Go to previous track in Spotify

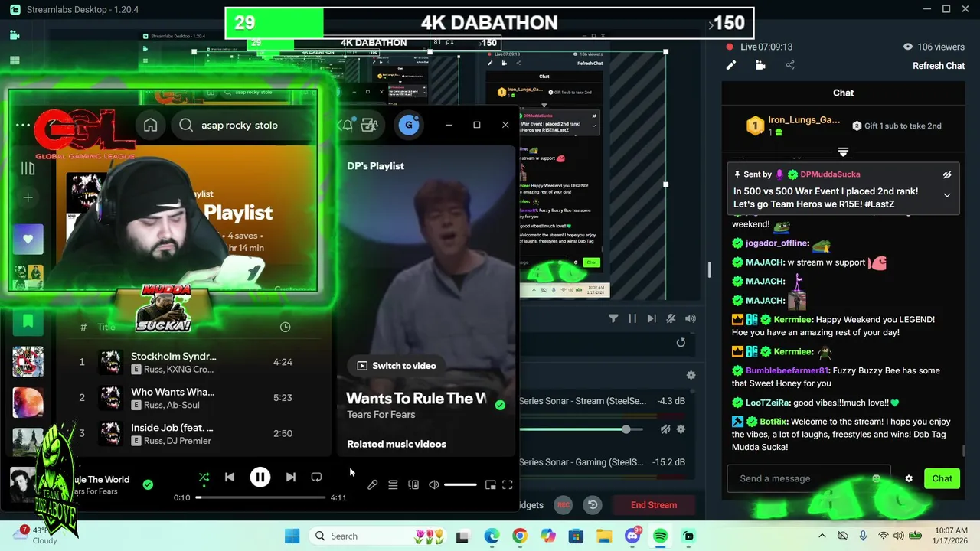click(230, 477)
